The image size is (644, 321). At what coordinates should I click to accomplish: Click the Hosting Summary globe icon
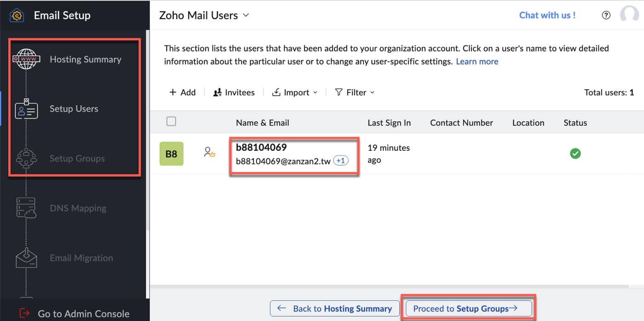pos(26,59)
